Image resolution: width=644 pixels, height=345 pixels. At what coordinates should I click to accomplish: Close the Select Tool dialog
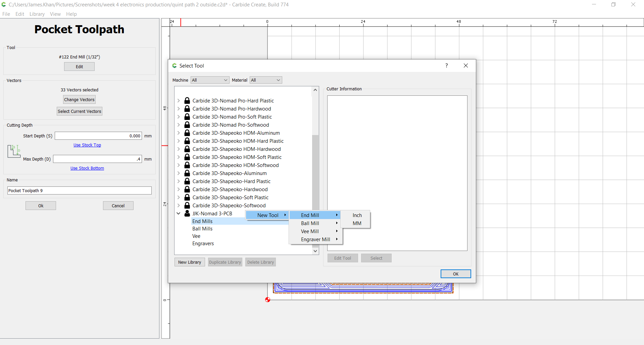(466, 66)
